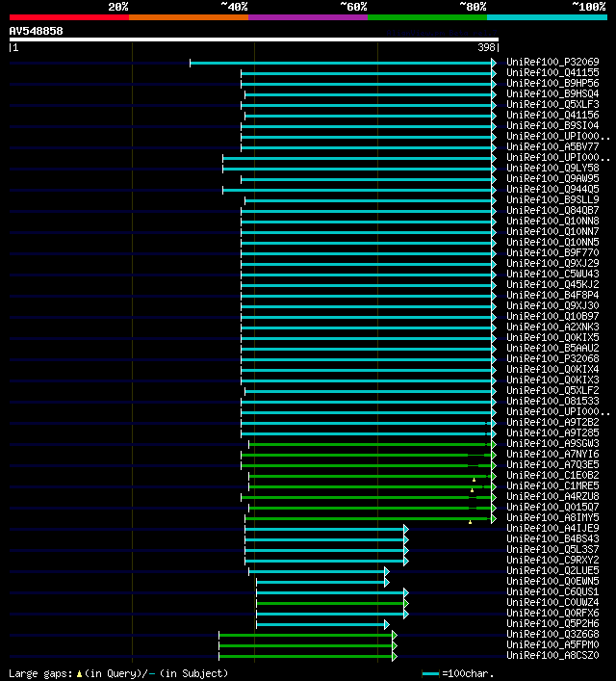Viewport: 616px width, 681px height.
Task: Select label UniRef100_B4BS43
Action: [x=552, y=539]
